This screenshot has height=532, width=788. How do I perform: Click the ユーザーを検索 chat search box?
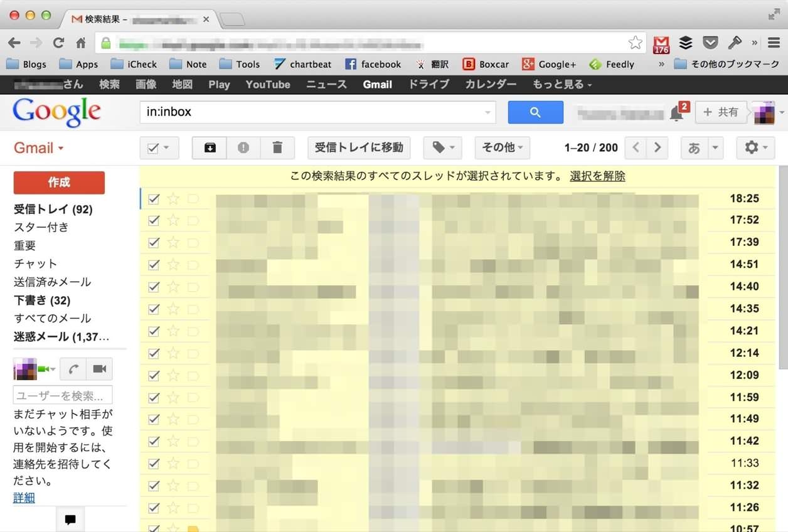coord(63,395)
